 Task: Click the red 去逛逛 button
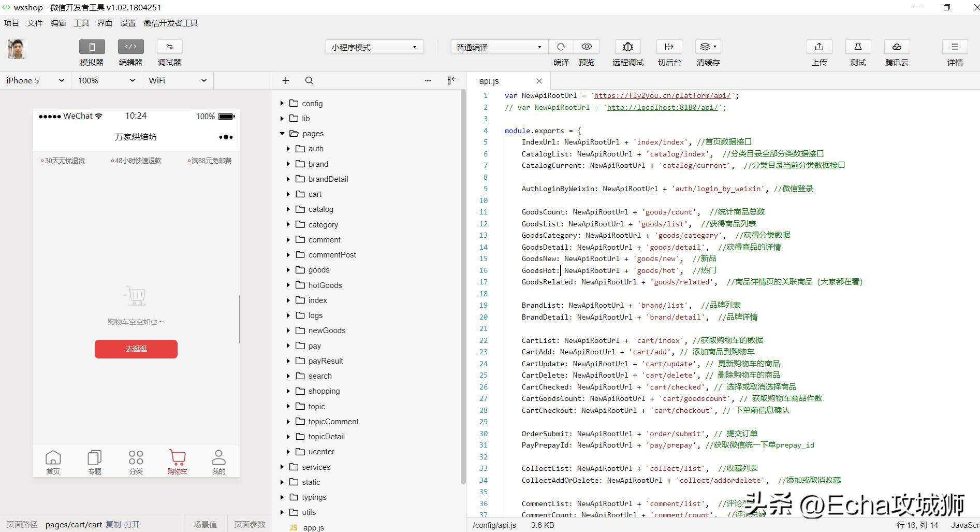tap(136, 349)
